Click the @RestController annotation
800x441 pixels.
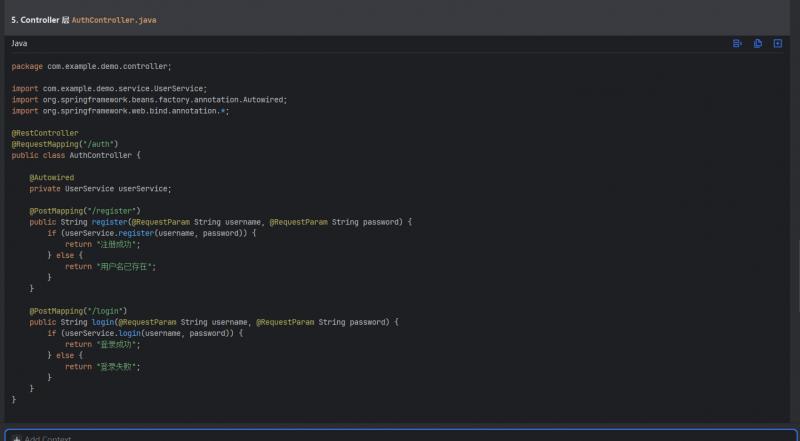click(45, 133)
